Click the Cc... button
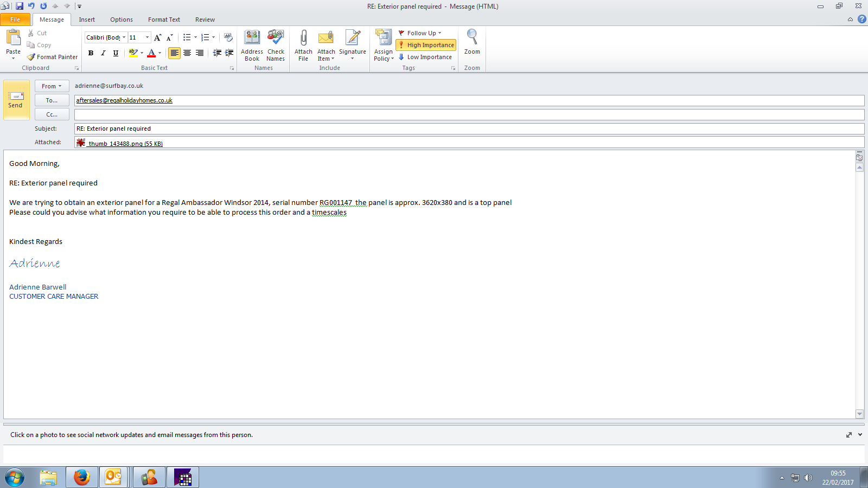 [x=52, y=114]
